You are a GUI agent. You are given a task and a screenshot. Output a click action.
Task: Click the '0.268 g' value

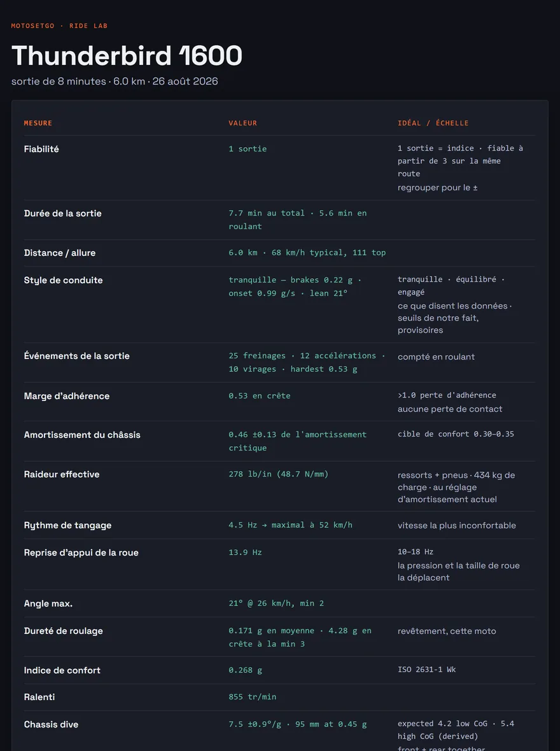point(245,670)
